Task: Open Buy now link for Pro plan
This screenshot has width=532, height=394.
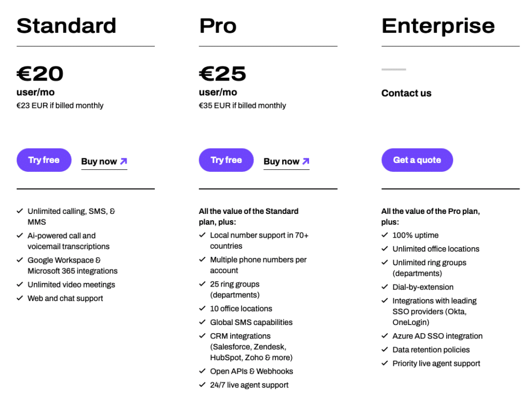Action: 281,161
